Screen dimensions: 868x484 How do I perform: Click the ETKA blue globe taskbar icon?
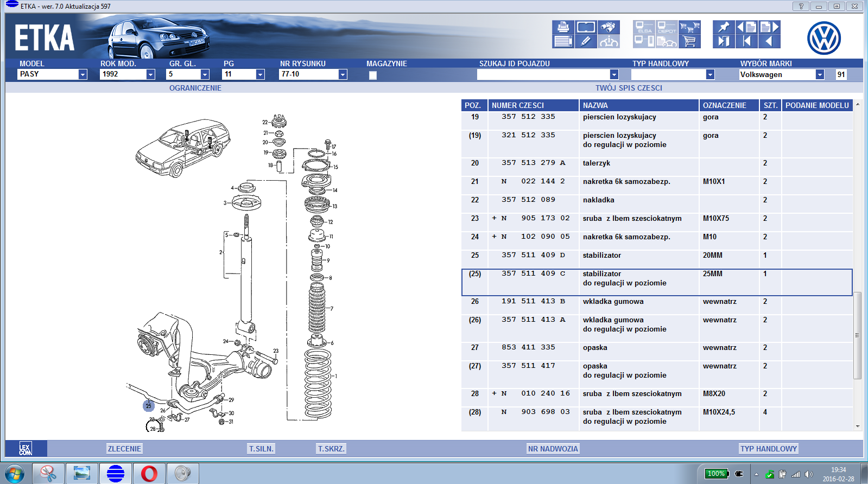[x=116, y=473]
